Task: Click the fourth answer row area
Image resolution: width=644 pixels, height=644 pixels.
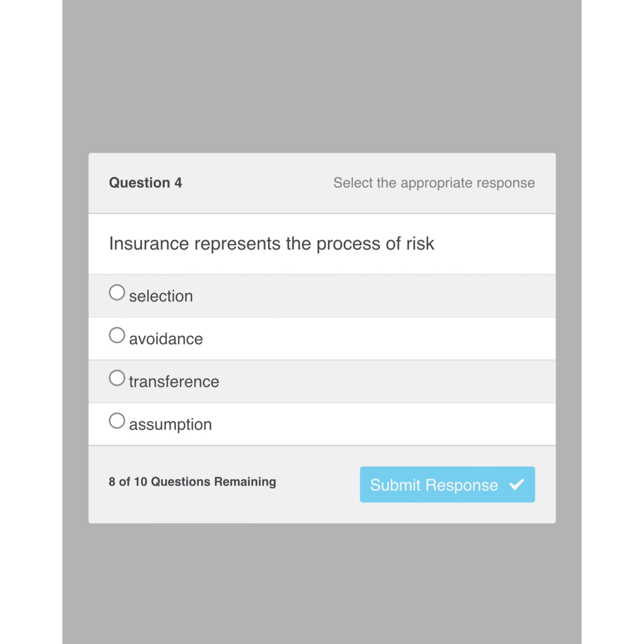Action: [322, 424]
